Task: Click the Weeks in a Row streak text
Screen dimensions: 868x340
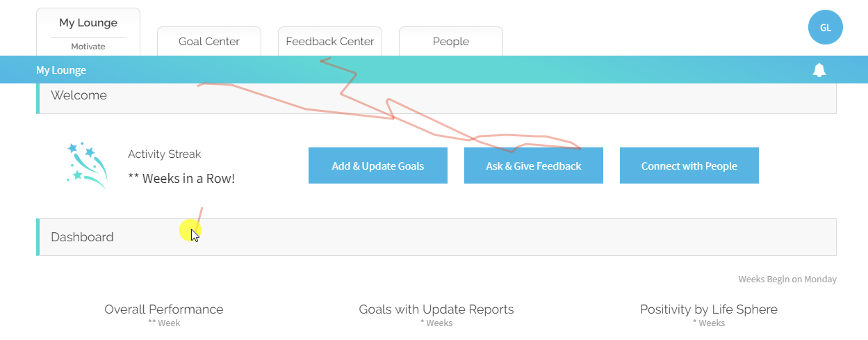Action: [x=181, y=178]
